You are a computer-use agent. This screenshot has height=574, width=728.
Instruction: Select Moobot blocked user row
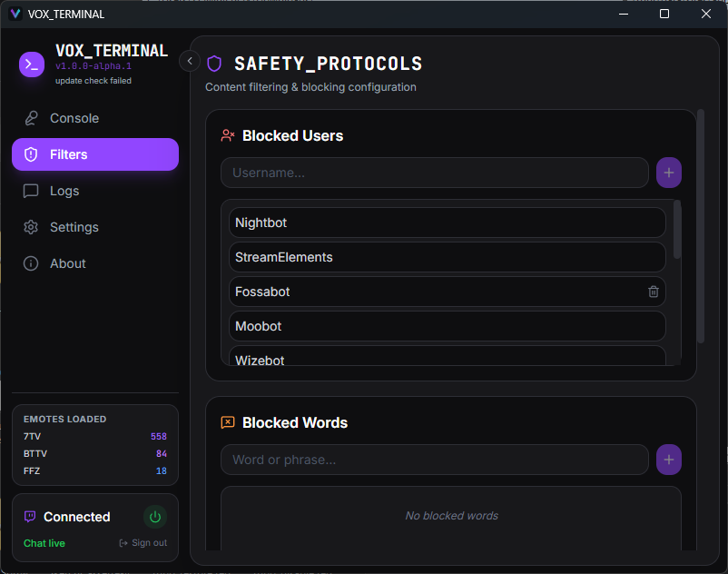coord(448,326)
